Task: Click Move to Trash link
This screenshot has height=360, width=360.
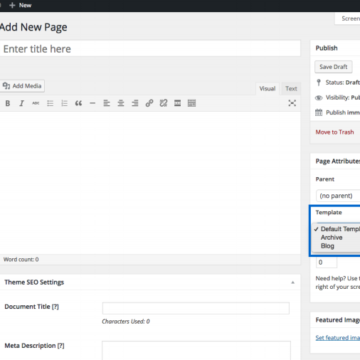Action: (335, 132)
